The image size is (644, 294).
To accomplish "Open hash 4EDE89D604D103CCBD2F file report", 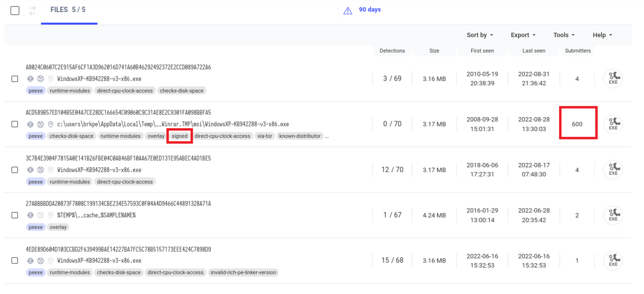I will click(x=118, y=249).
